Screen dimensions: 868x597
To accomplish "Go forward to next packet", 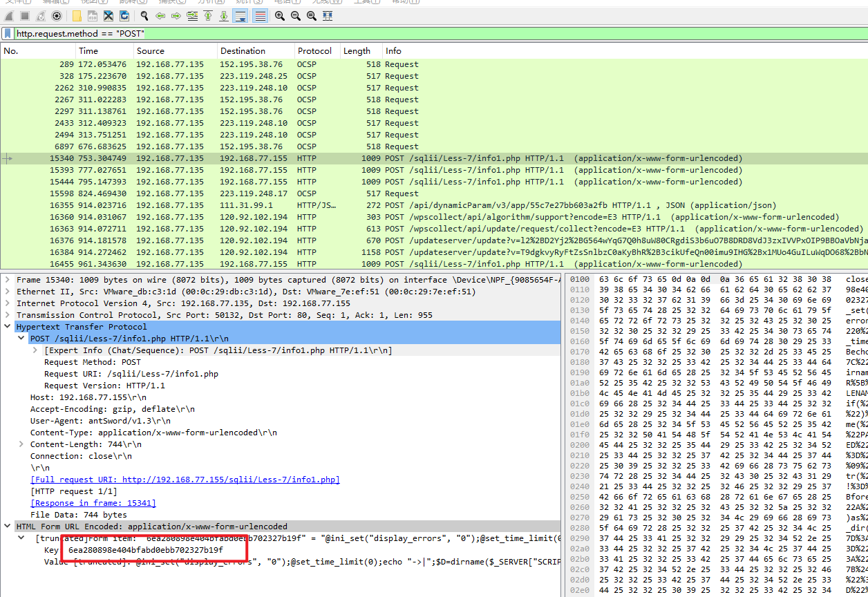I will [x=176, y=15].
